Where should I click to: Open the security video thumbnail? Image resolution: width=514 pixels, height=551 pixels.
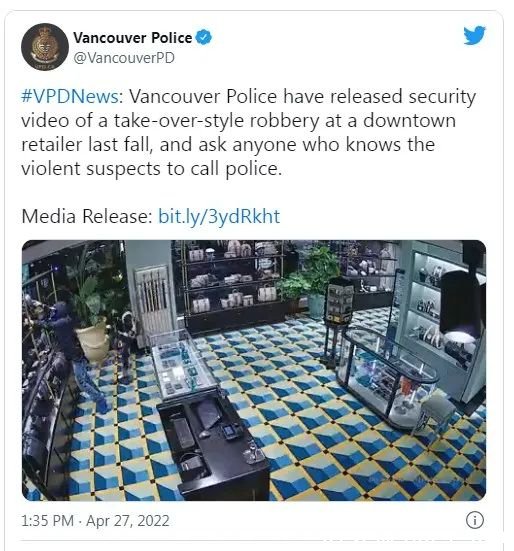[254, 370]
